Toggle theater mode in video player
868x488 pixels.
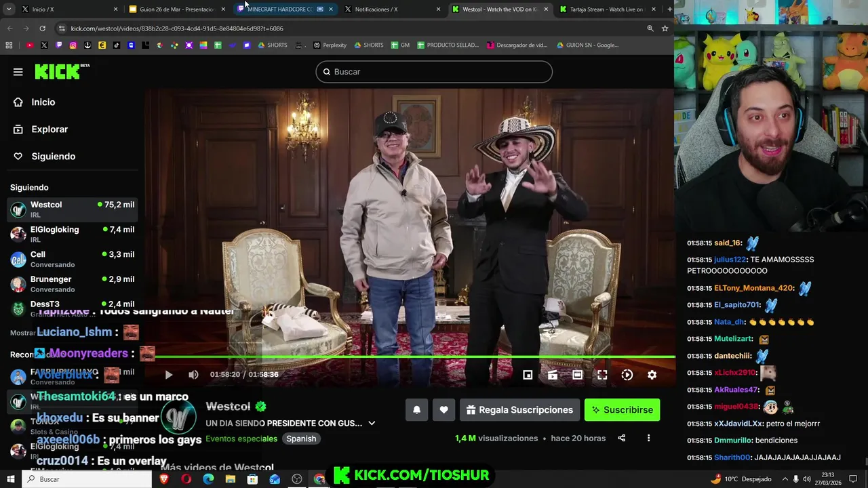tap(577, 375)
